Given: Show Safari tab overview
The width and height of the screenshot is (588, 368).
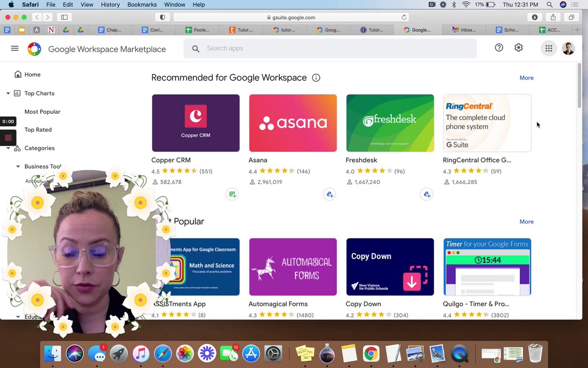Looking at the screenshot, I should point(571,17).
